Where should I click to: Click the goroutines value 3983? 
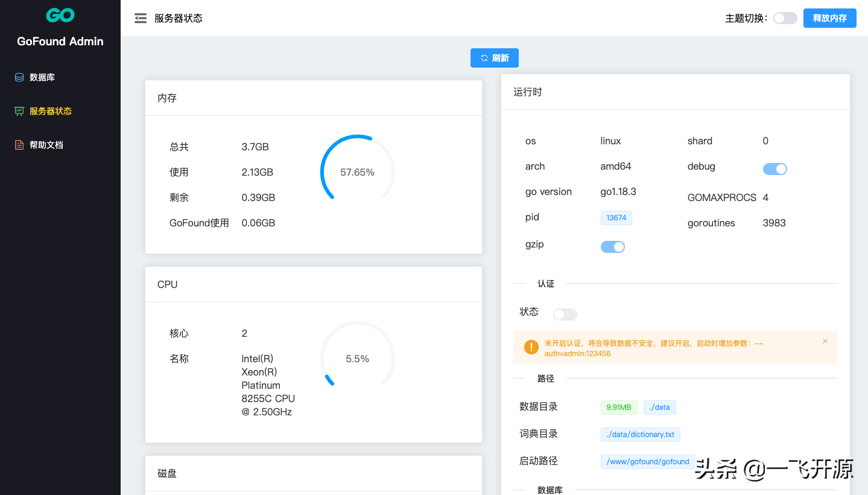tap(775, 223)
